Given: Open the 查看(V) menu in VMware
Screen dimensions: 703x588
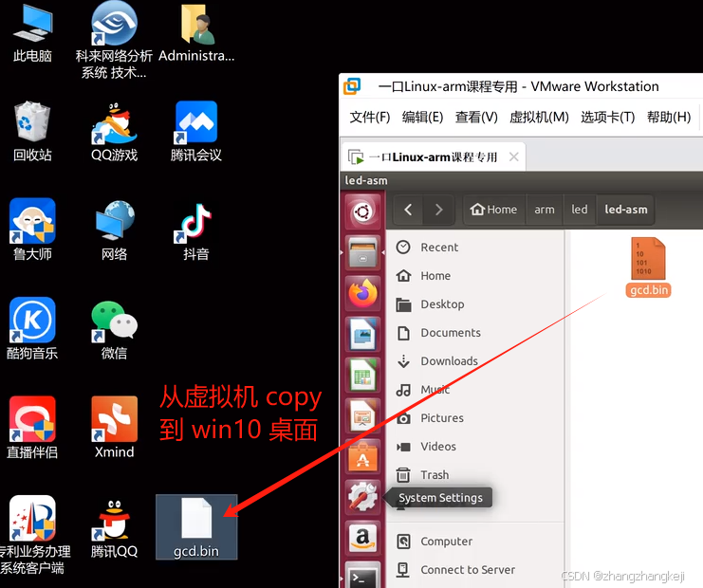Looking at the screenshot, I should [476, 118].
